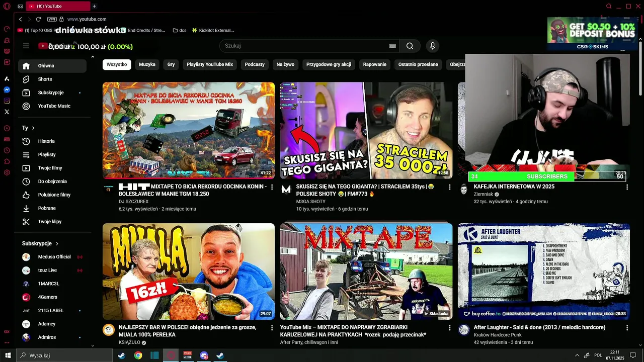The width and height of the screenshot is (644, 362).
Task: Open the YouTube hamburger guide menu
Action: click(x=26, y=46)
